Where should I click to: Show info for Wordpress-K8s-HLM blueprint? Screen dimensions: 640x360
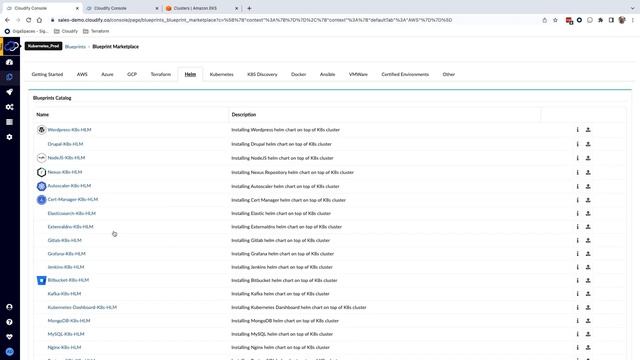click(578, 130)
